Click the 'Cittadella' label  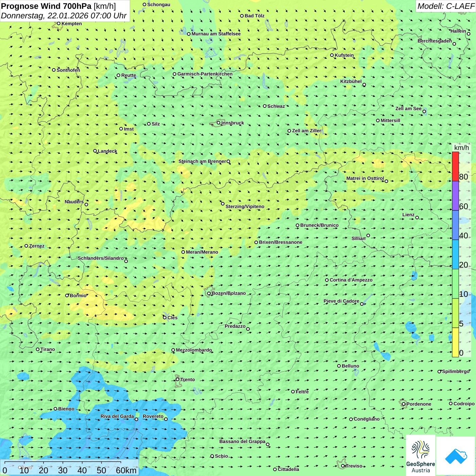point(288,469)
